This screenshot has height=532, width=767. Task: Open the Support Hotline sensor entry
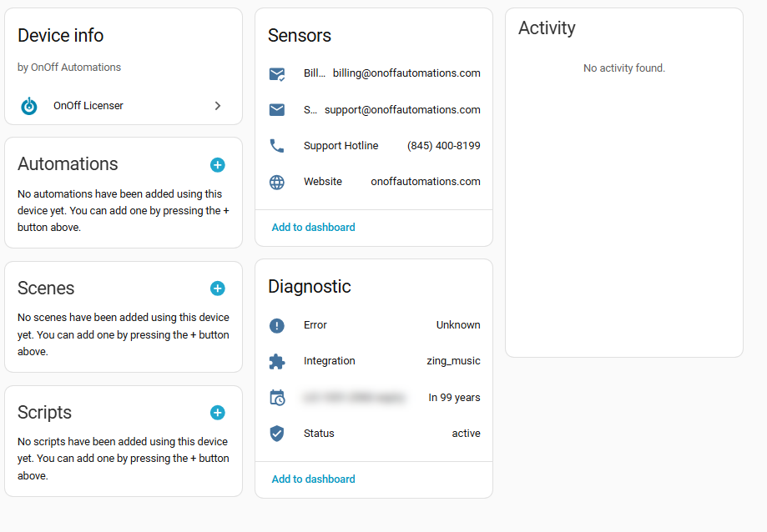click(x=341, y=146)
